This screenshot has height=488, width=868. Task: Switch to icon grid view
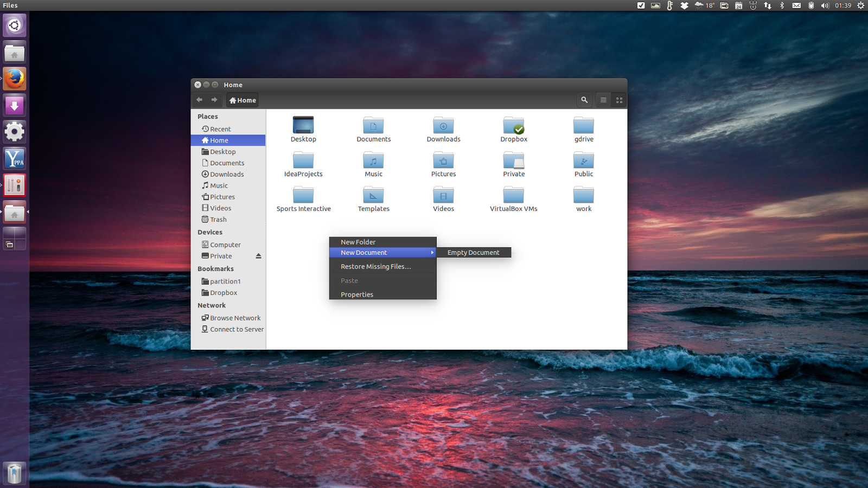[619, 100]
